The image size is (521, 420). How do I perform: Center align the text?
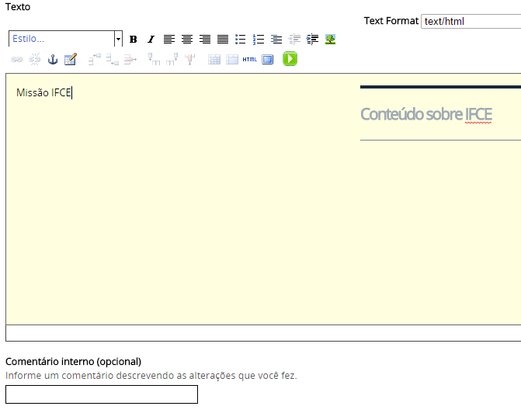[x=187, y=40]
